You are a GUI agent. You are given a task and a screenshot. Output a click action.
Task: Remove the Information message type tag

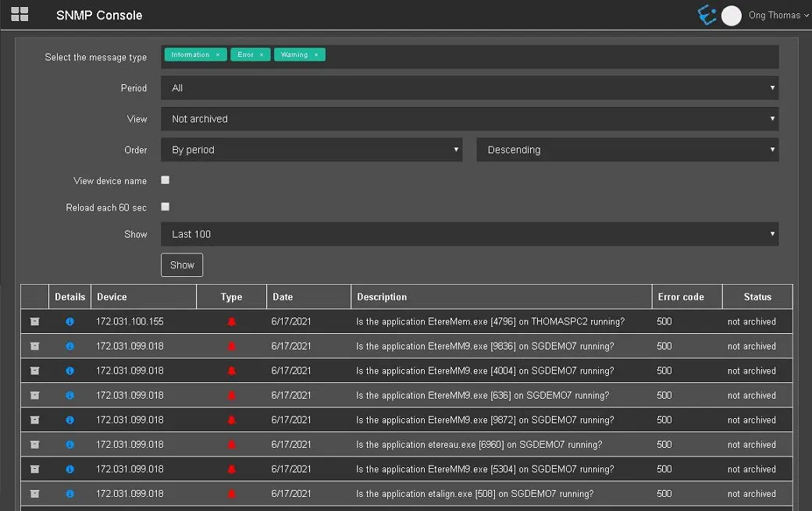[x=218, y=55]
